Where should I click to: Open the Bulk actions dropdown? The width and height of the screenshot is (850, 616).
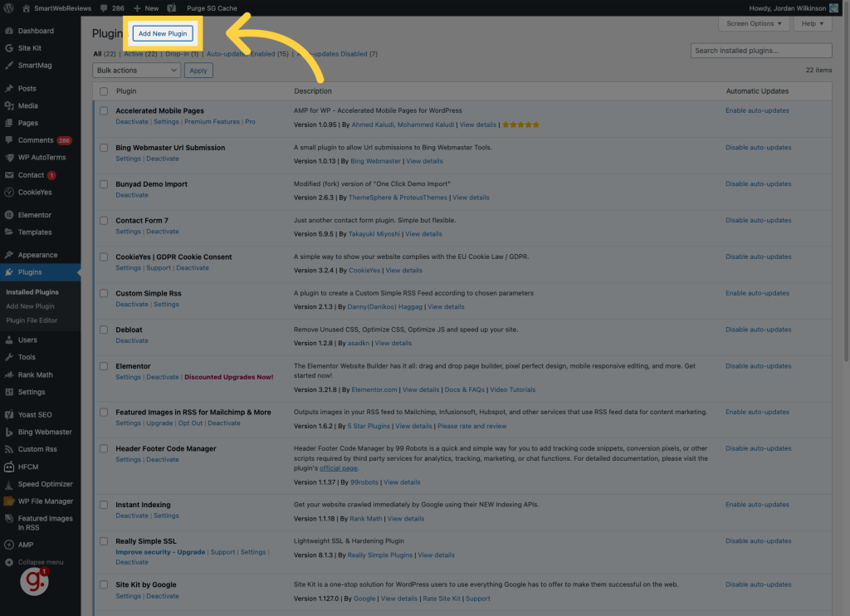point(136,71)
